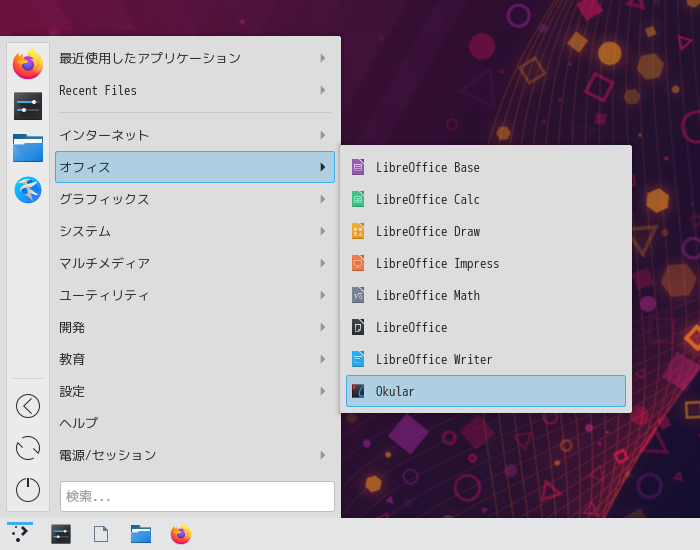
Task: Click the LibreOffice Draw icon
Action: point(358,231)
